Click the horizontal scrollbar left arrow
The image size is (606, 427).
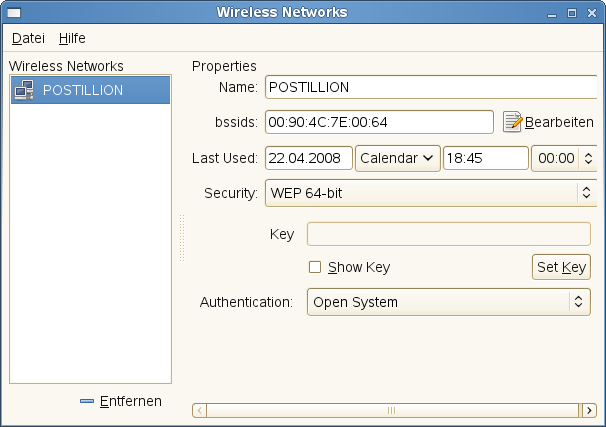tap(198, 410)
